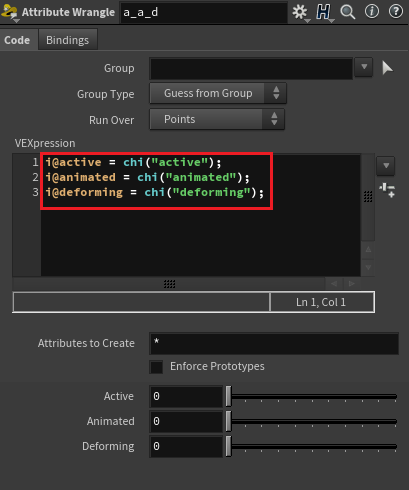The width and height of the screenshot is (409, 490).
Task: Click code line i@deforming in the editor
Action: pyautogui.click(x=154, y=192)
